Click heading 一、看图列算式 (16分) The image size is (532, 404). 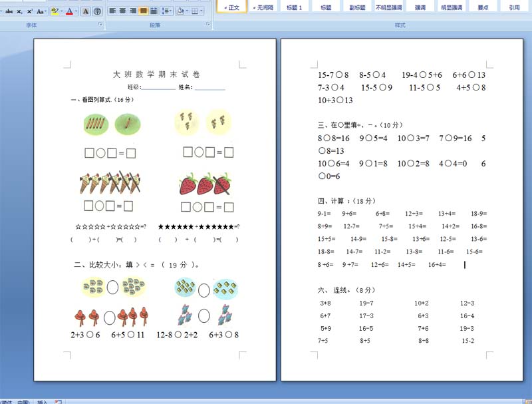point(102,99)
